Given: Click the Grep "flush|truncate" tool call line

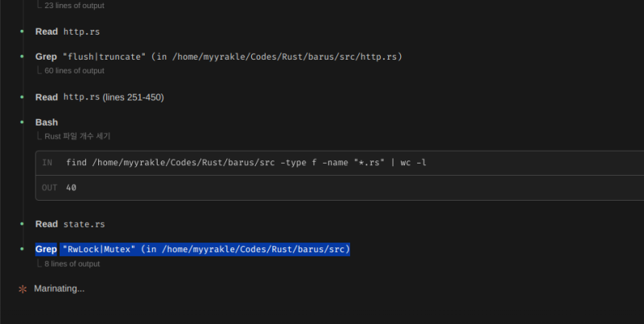Looking at the screenshot, I should click(219, 57).
